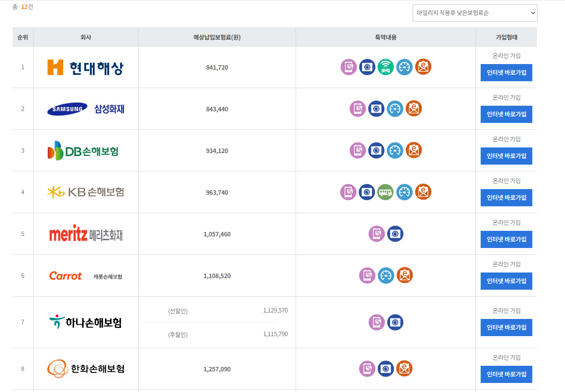Open orange e-mail icon in DB손해보험 row
This screenshot has height=392, width=565.
pyautogui.click(x=414, y=150)
